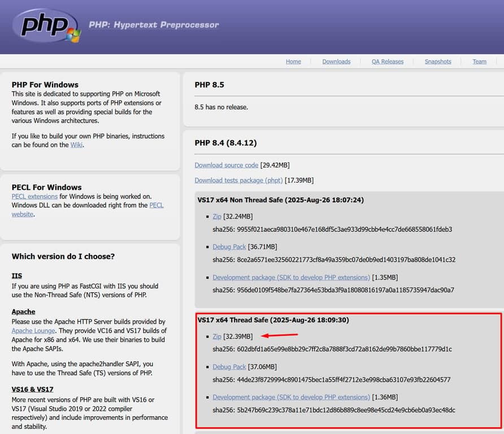
Task: Open the Home navigation link
Action: (x=293, y=61)
